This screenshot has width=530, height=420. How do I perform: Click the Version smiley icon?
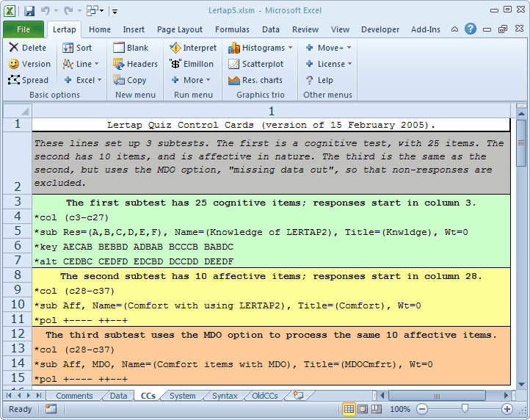13,64
